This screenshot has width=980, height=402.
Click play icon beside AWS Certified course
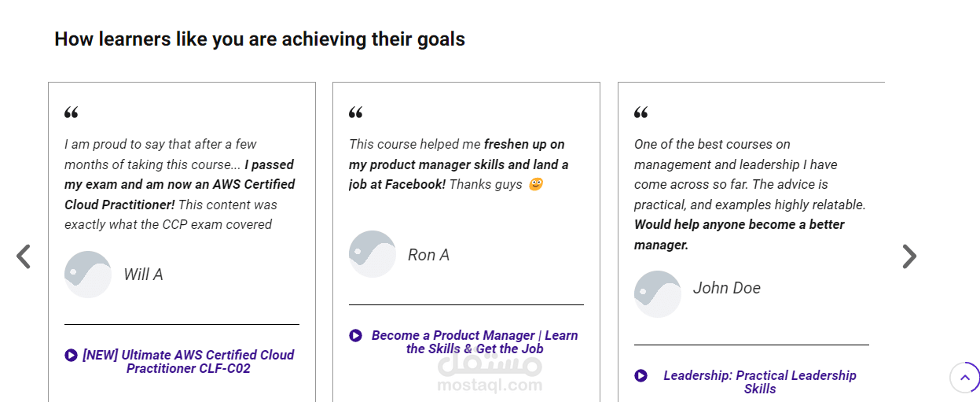[x=71, y=356]
